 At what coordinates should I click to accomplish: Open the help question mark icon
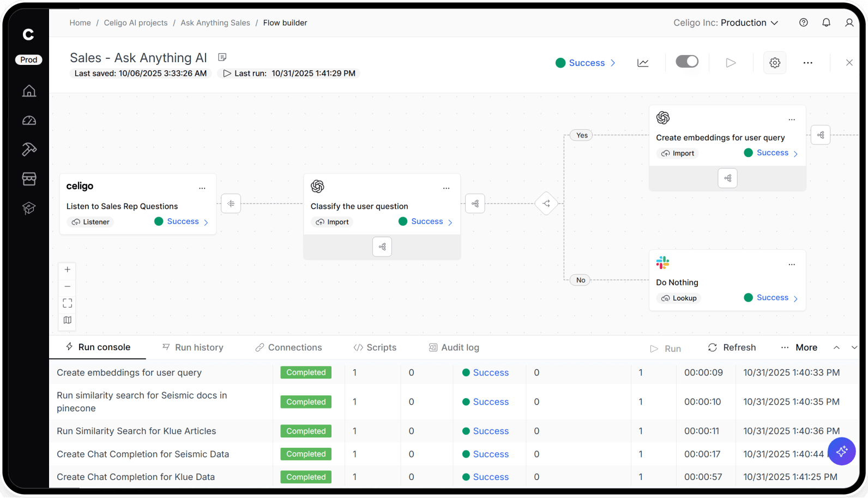click(803, 23)
